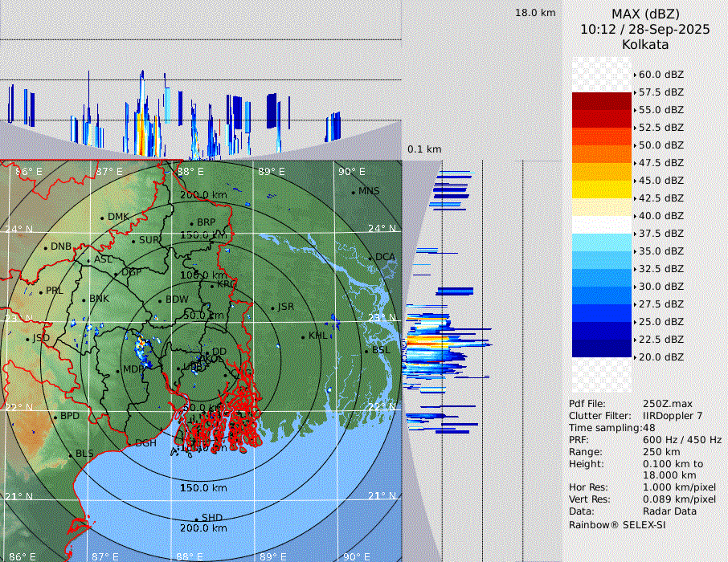The height and width of the screenshot is (562, 728).
Task: Click the DMK station dot
Action: click(x=103, y=218)
